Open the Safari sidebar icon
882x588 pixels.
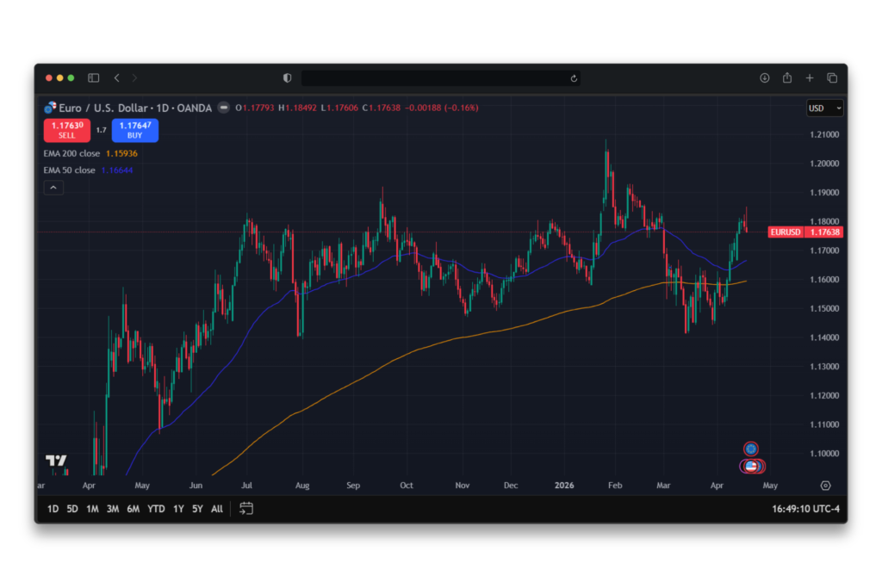tap(93, 77)
